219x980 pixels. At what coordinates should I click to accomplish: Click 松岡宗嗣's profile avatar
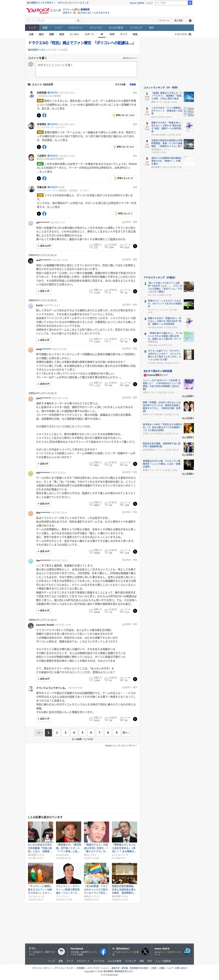point(31,94)
